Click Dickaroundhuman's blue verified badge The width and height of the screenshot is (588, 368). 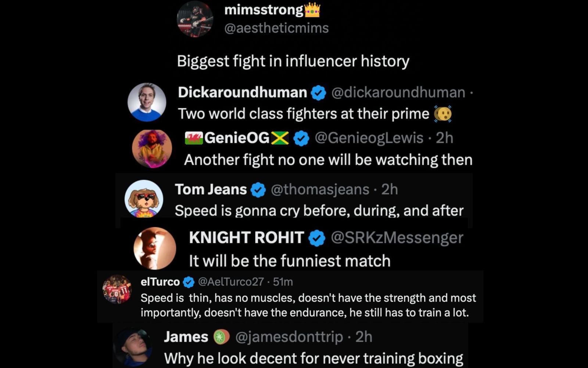click(318, 93)
